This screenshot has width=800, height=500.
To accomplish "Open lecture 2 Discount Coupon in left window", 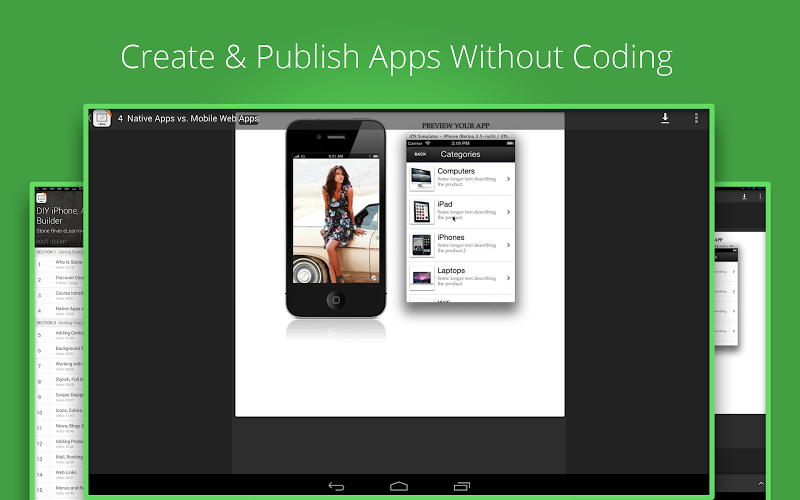I will (59, 280).
